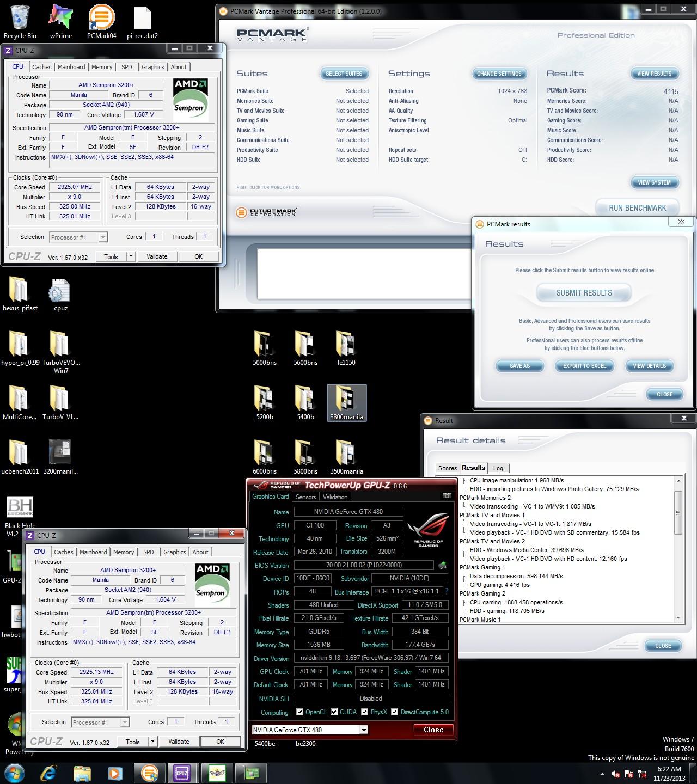
Task: Click GPU-Z save BIOS chip icon
Action: [x=442, y=565]
